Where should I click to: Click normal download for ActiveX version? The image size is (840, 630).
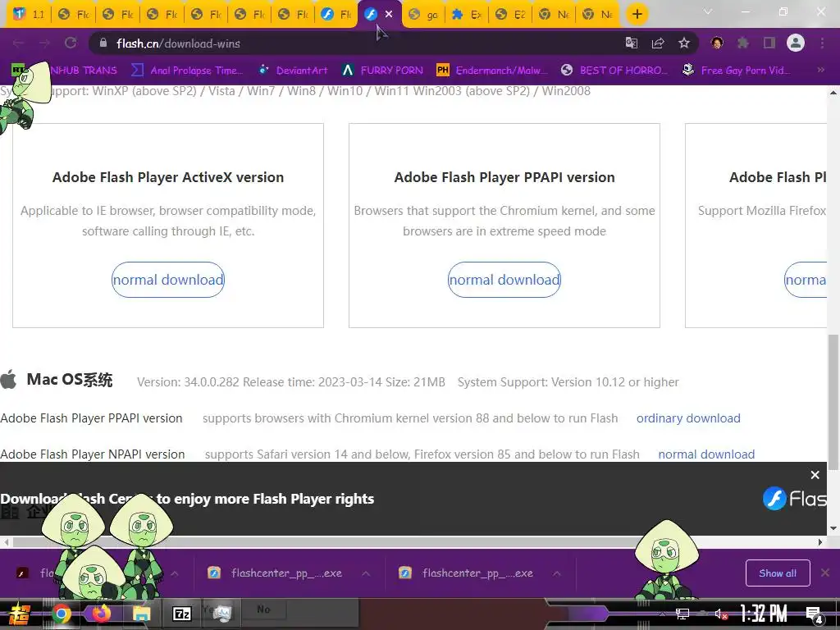click(167, 280)
